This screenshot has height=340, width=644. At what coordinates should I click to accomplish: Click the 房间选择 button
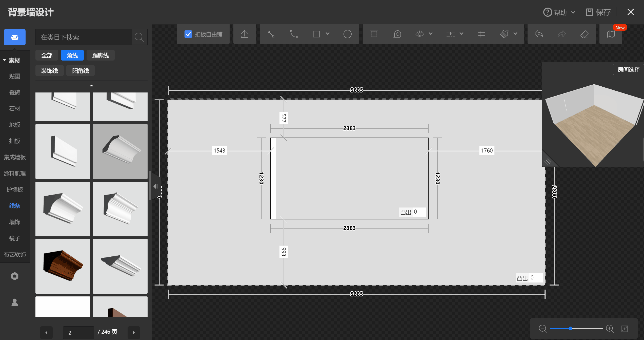pyautogui.click(x=628, y=69)
